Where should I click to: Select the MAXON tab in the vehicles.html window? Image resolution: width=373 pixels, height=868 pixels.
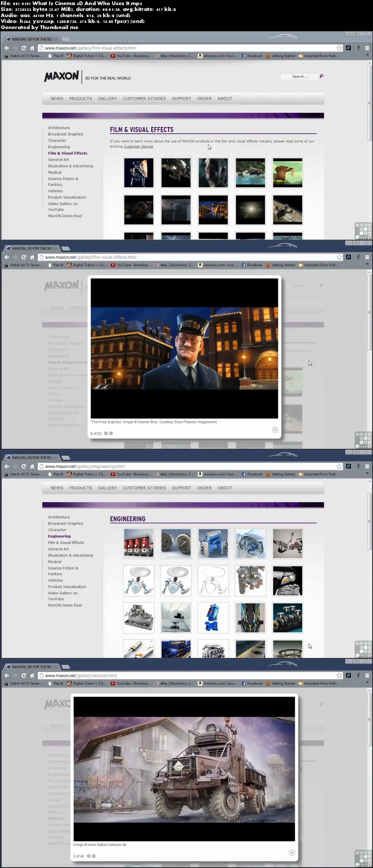31,667
